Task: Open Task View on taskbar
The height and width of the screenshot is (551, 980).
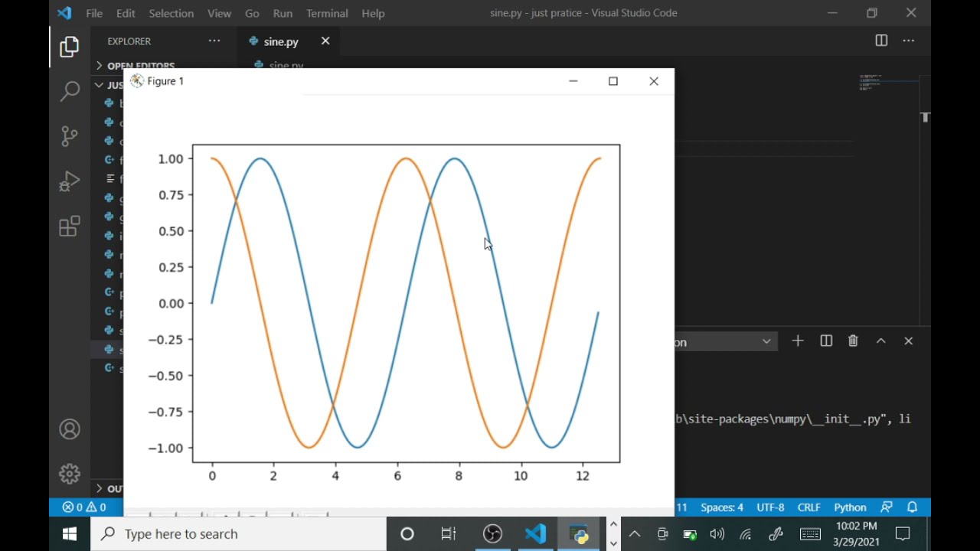Action: pyautogui.click(x=449, y=534)
